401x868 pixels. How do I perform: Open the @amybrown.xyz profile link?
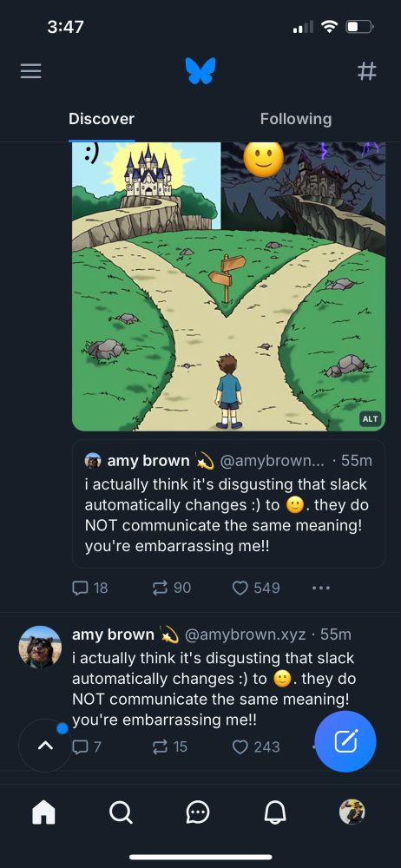coord(244,635)
